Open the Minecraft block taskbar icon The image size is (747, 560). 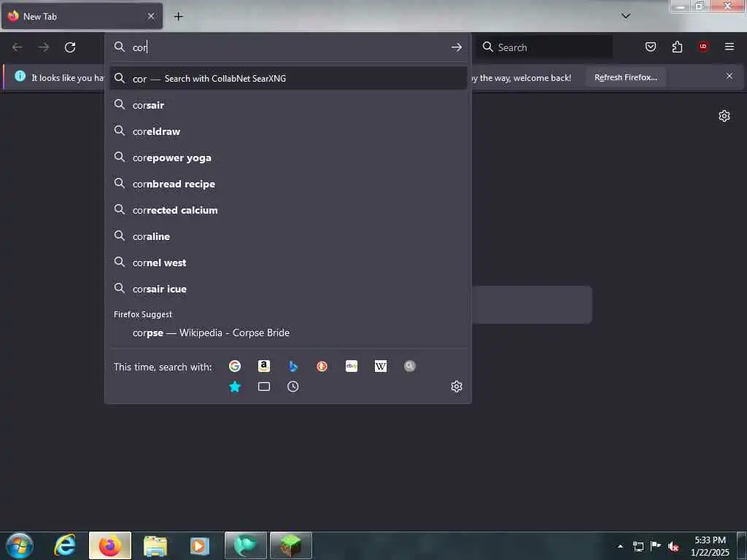coord(290,545)
